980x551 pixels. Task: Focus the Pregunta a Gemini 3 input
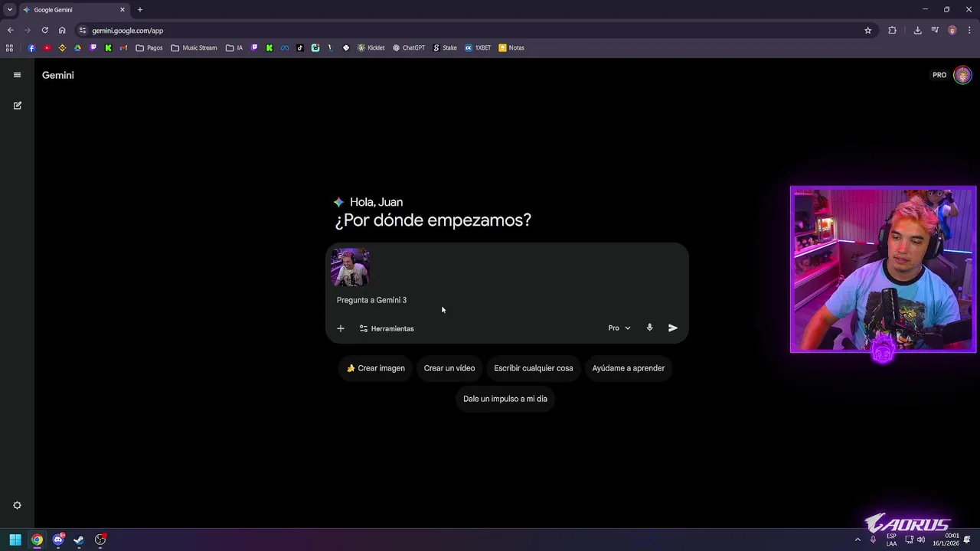[x=507, y=300]
